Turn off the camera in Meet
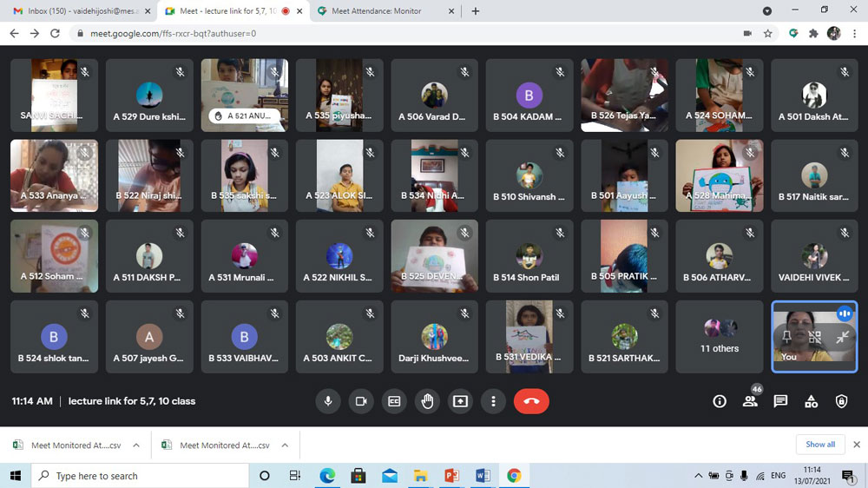The width and height of the screenshot is (868, 488). [x=360, y=401]
